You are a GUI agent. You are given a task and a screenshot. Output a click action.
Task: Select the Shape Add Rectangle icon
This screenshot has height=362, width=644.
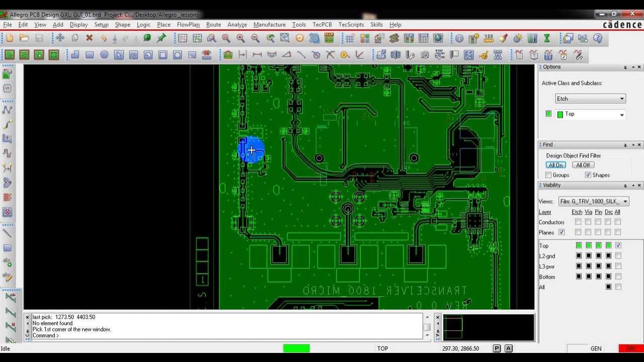[x=90, y=55]
